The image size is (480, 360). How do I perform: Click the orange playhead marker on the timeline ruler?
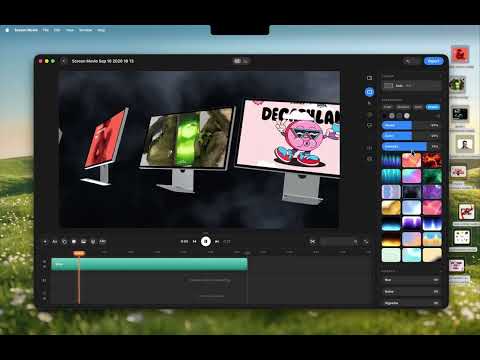click(x=79, y=253)
